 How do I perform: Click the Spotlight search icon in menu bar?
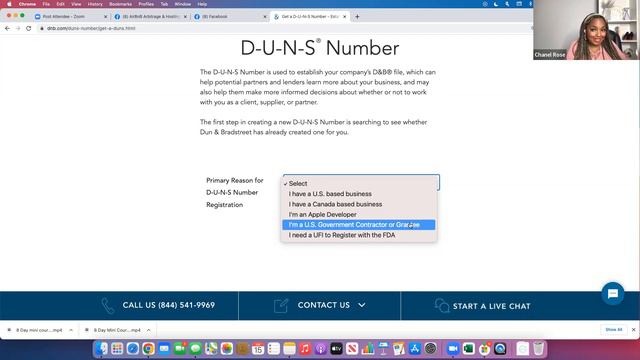click(x=507, y=4)
